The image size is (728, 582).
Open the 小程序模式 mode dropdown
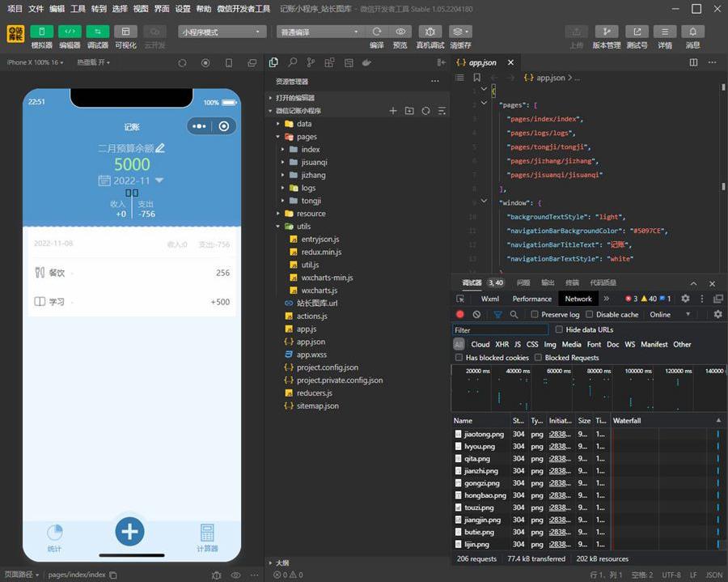pos(222,32)
